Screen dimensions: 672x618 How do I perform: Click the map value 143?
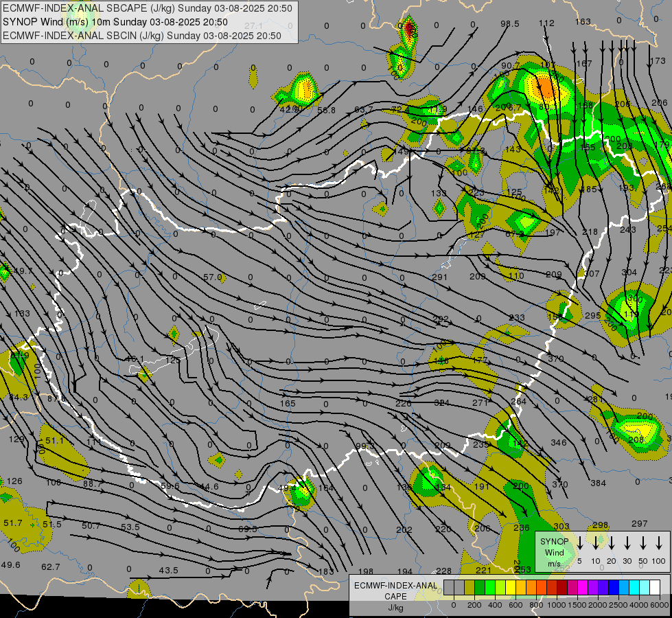[x=513, y=149]
